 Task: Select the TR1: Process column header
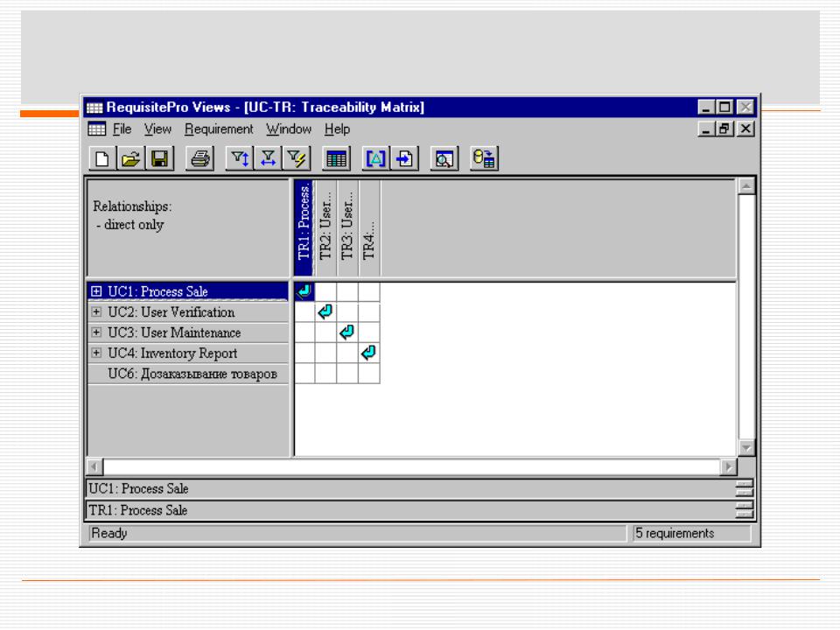304,228
